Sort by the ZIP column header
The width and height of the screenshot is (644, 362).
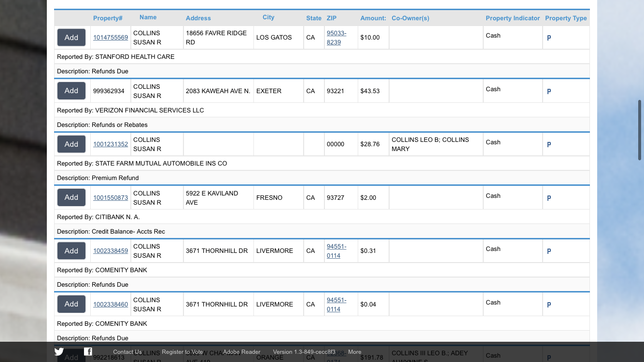click(x=332, y=18)
